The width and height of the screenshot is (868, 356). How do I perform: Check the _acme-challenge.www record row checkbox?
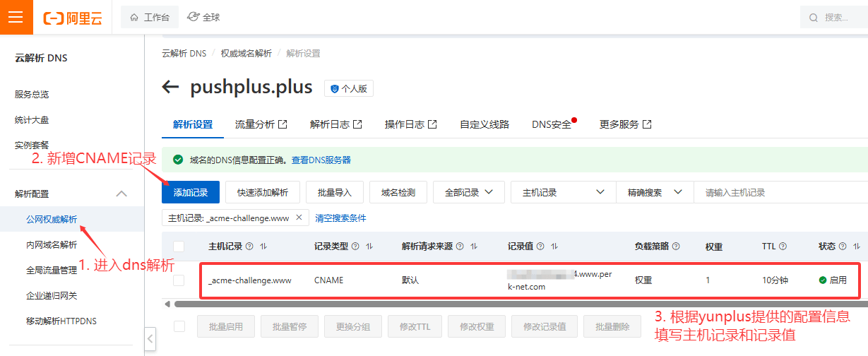click(x=179, y=280)
